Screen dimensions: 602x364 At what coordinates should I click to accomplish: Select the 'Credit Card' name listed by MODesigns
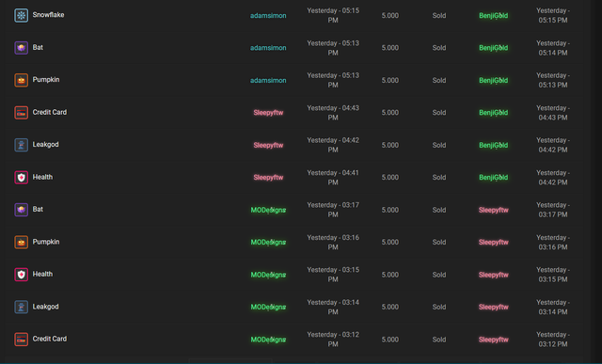[x=50, y=339]
